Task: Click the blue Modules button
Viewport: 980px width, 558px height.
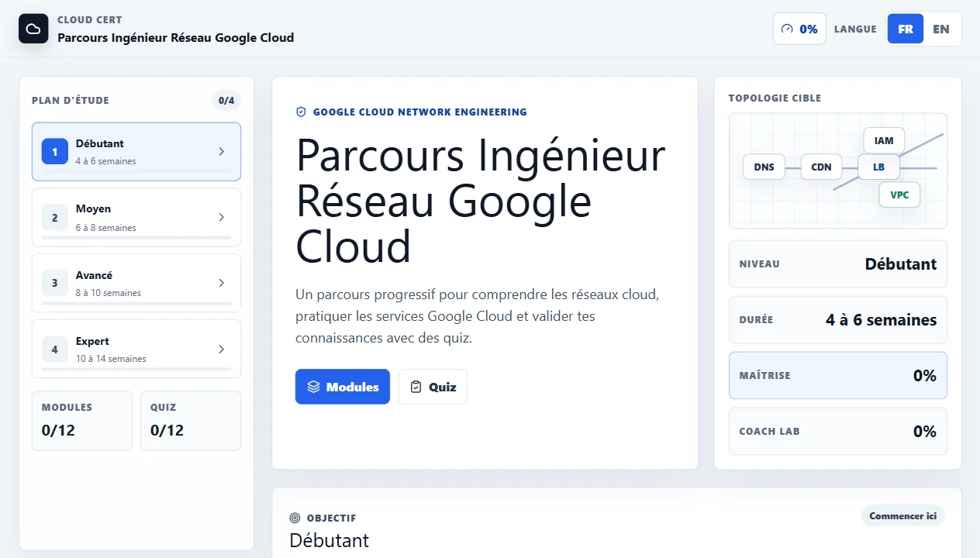Action: coord(343,387)
